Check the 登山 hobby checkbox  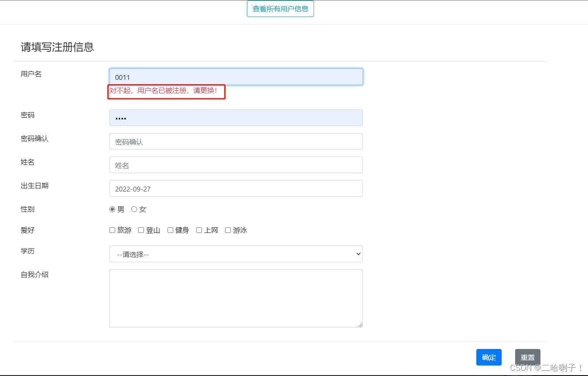coord(141,230)
